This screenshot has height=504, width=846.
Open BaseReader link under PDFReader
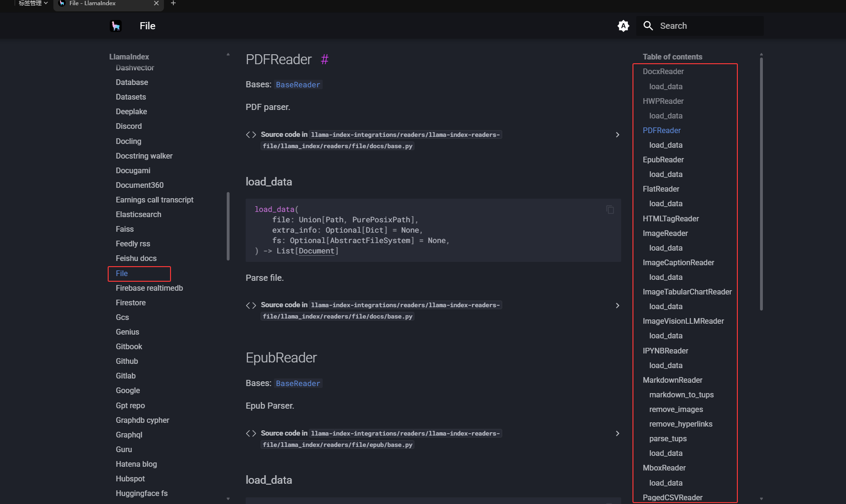(x=298, y=85)
